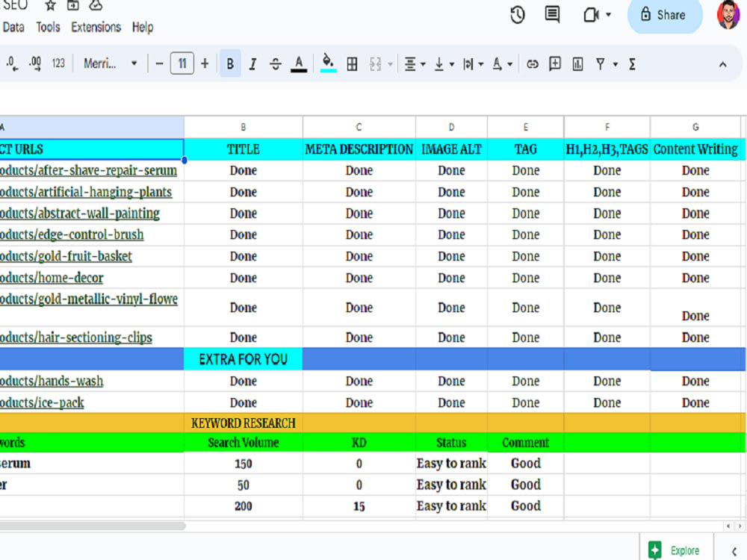Select the Content Writing header cell

pyautogui.click(x=695, y=149)
